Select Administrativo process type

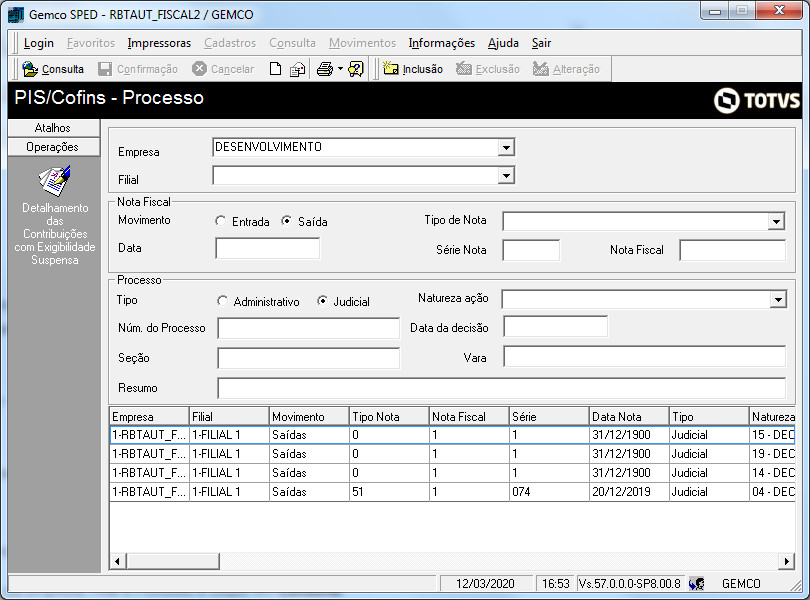(222, 301)
